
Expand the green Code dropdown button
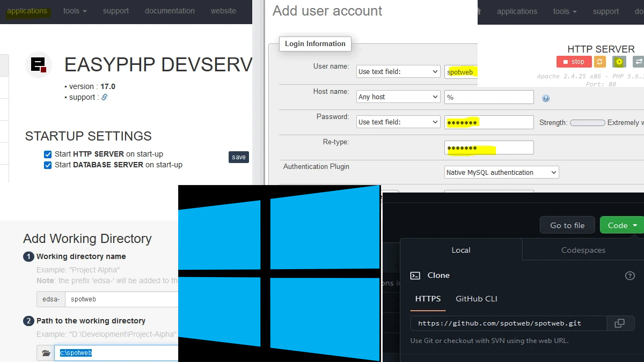(621, 225)
